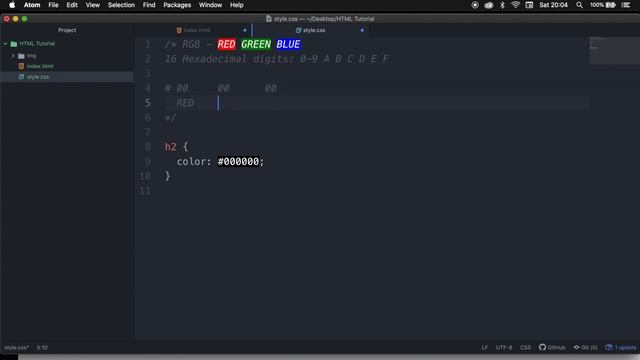
Task: Click the color property name
Action: (191, 162)
